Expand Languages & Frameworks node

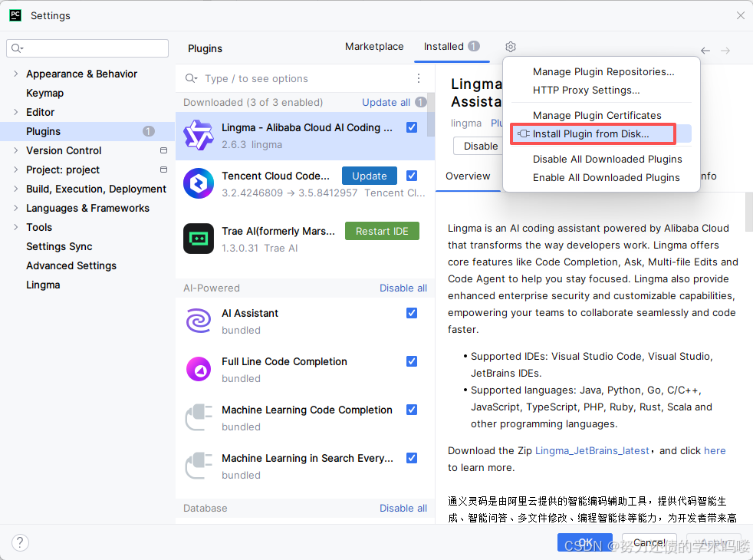(x=16, y=208)
